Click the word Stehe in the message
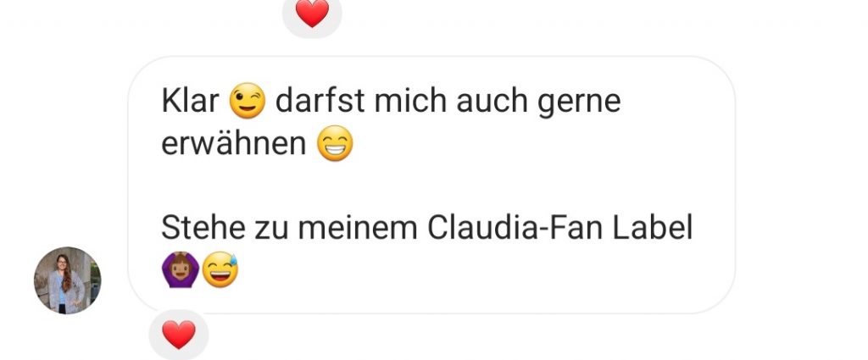The image size is (868, 360). pyautogui.click(x=203, y=228)
